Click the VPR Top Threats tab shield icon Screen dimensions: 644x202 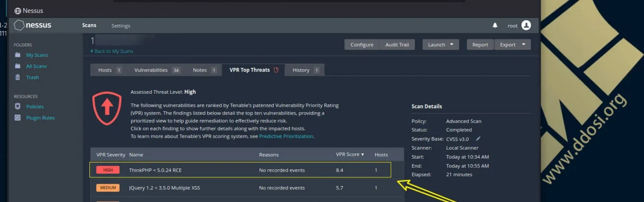click(x=276, y=70)
